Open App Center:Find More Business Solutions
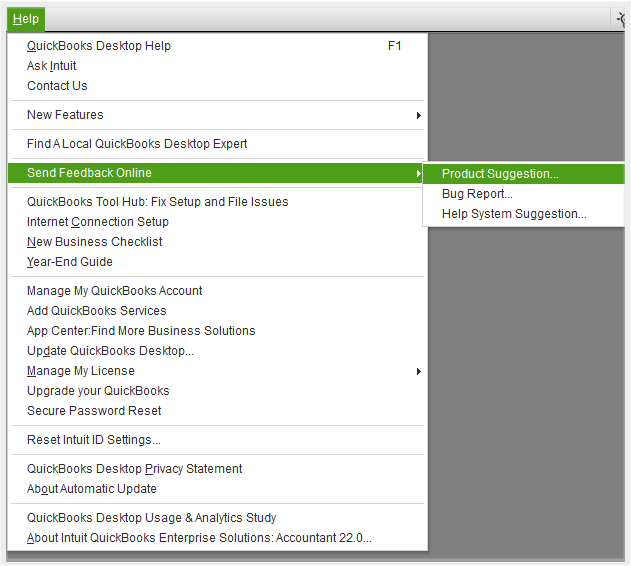631x566 pixels. [217, 331]
